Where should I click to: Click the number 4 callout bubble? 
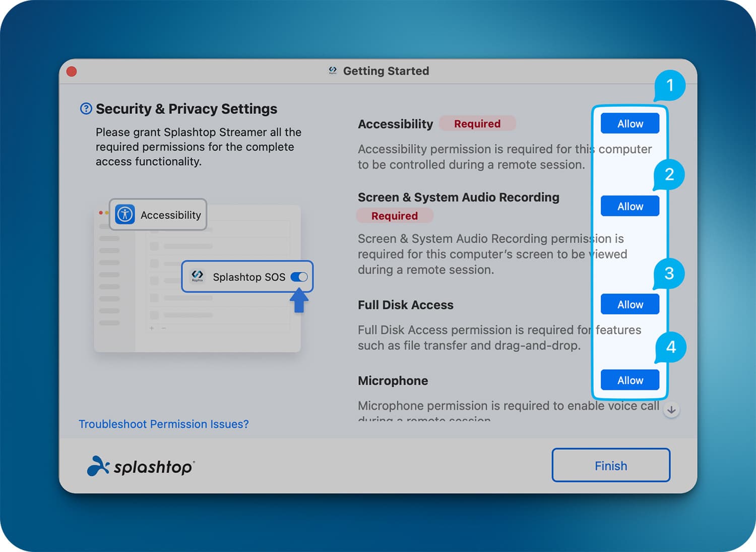click(671, 347)
